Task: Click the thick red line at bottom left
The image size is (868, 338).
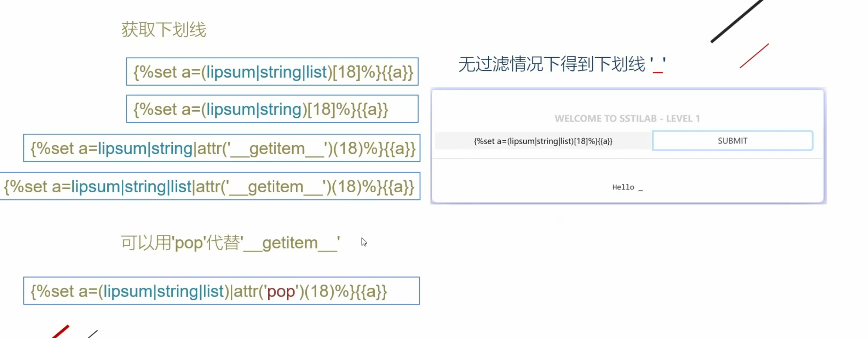Action: [61, 332]
